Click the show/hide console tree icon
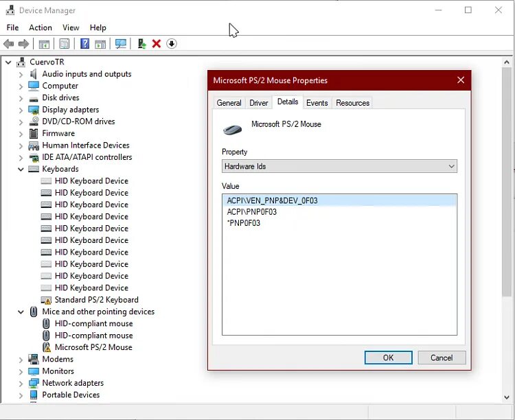Image resolution: width=515 pixels, height=420 pixels. 44,44
